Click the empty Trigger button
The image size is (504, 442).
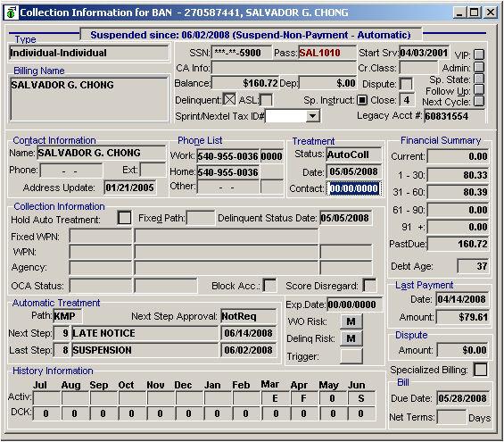tap(351, 355)
